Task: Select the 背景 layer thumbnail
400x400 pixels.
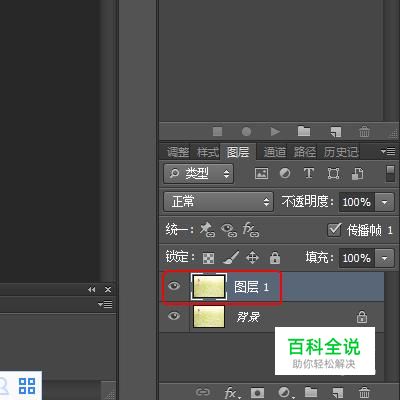Action: tap(209, 316)
